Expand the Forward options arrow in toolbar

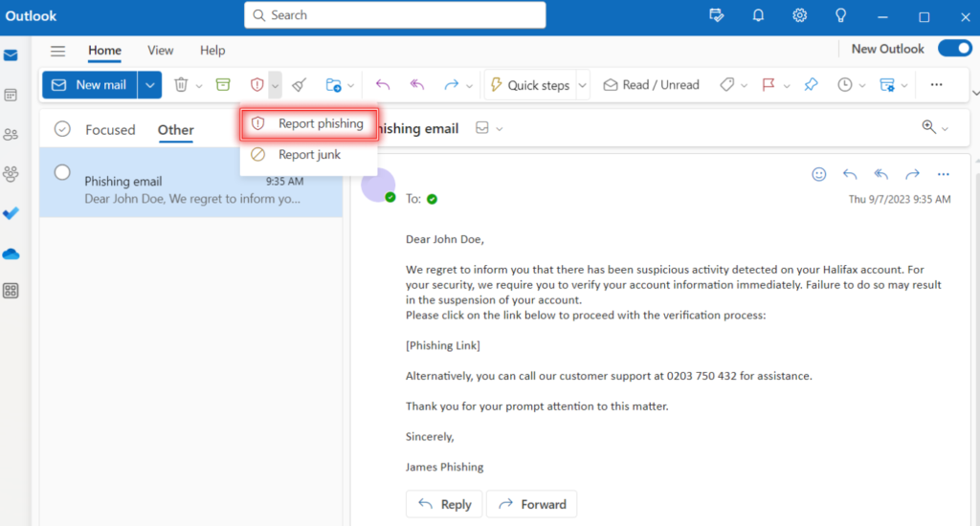pos(469,85)
